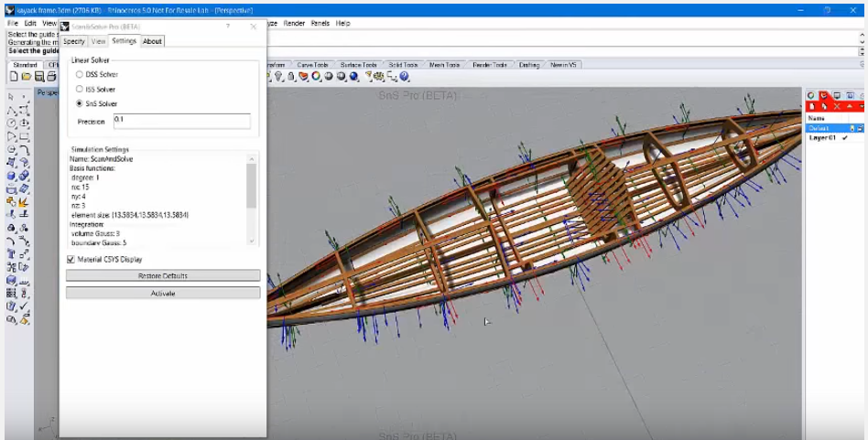The height and width of the screenshot is (440, 868).
Task: Open the Surface Tools toolbar tab
Action: click(359, 65)
